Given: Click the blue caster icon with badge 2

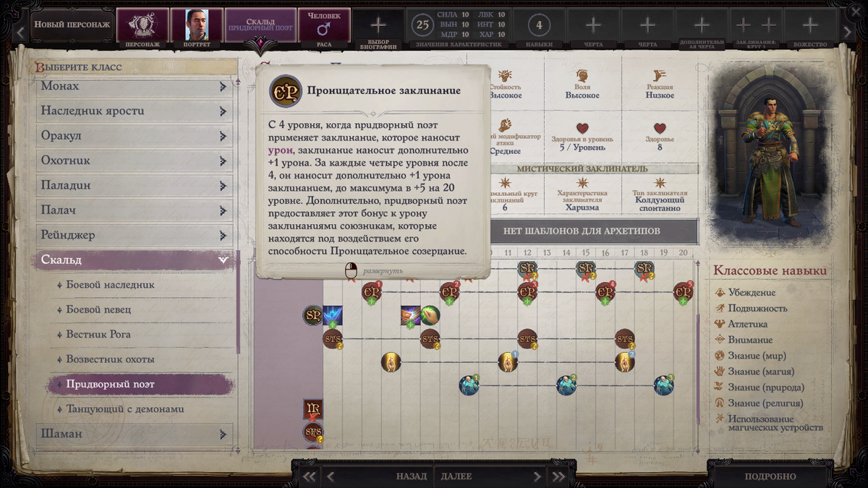Looking at the screenshot, I should pos(566,385).
